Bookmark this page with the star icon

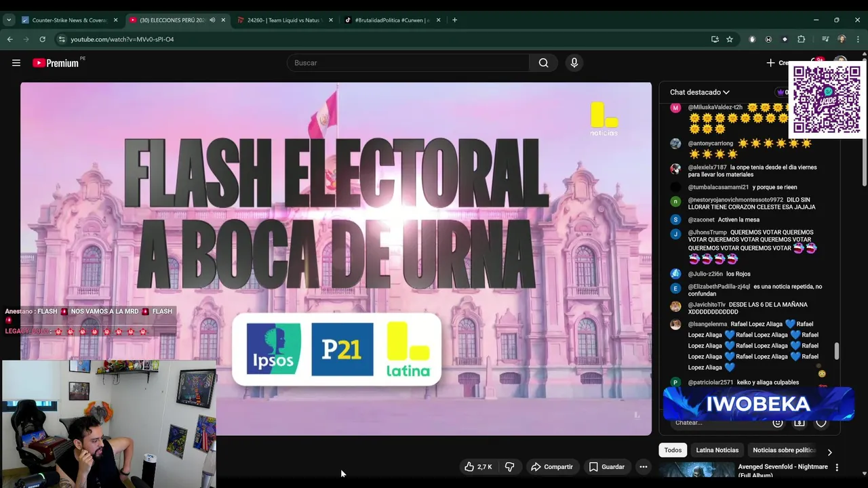[x=730, y=39]
